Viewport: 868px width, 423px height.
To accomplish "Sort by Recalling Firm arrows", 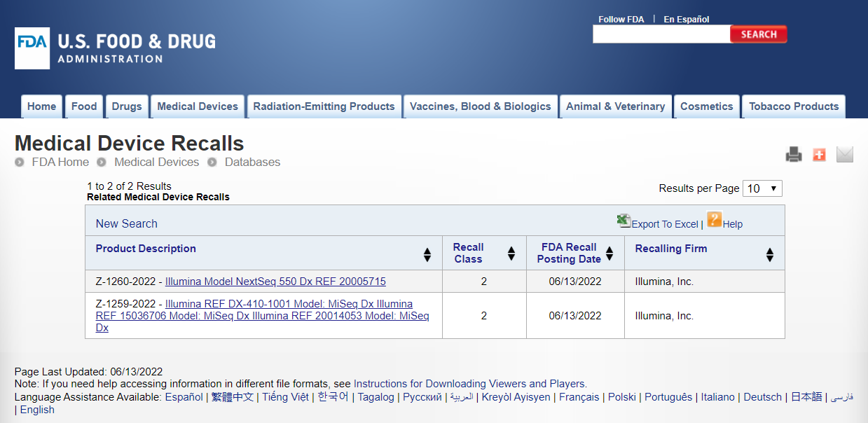I will coord(770,254).
